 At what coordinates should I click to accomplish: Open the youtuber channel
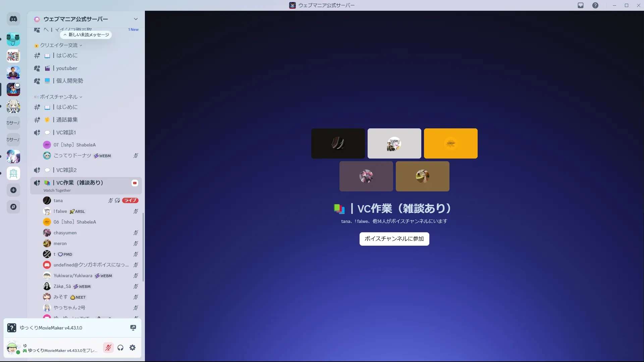click(x=66, y=68)
